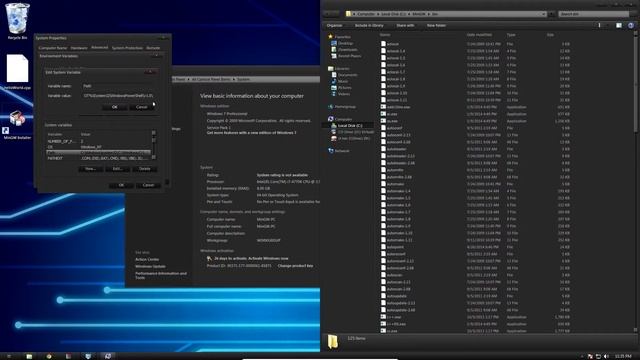Click the System variables list scrollbar

154,145
